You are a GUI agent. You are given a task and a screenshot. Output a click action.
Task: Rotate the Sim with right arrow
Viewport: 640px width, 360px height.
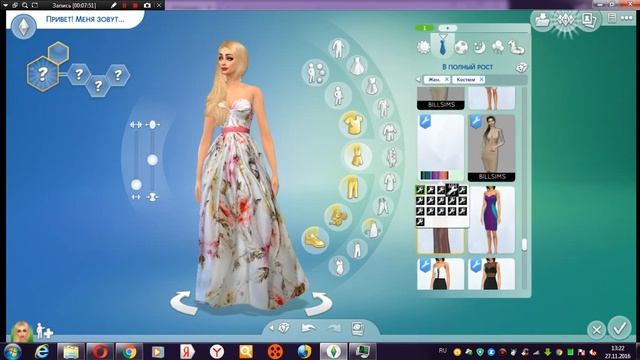click(319, 304)
